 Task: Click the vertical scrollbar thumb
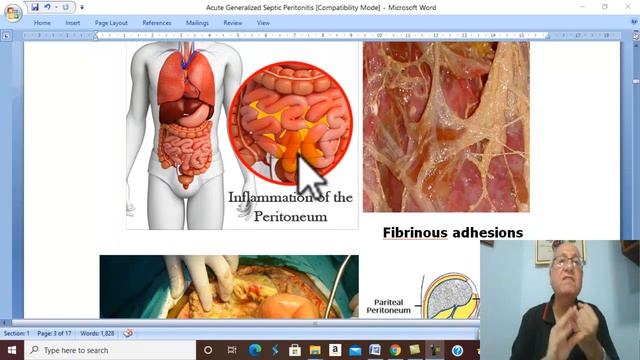[x=636, y=82]
